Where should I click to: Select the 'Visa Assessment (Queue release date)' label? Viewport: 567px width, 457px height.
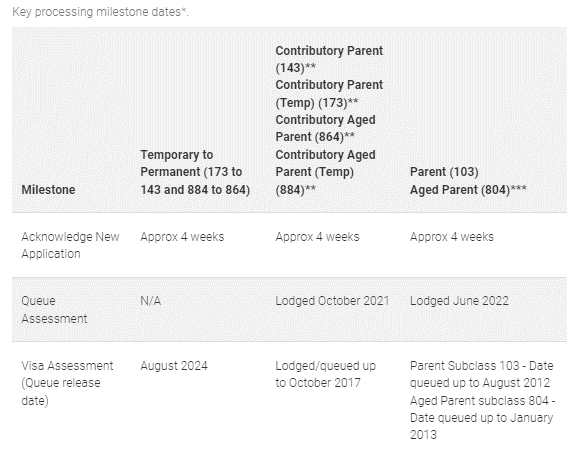[67, 383]
